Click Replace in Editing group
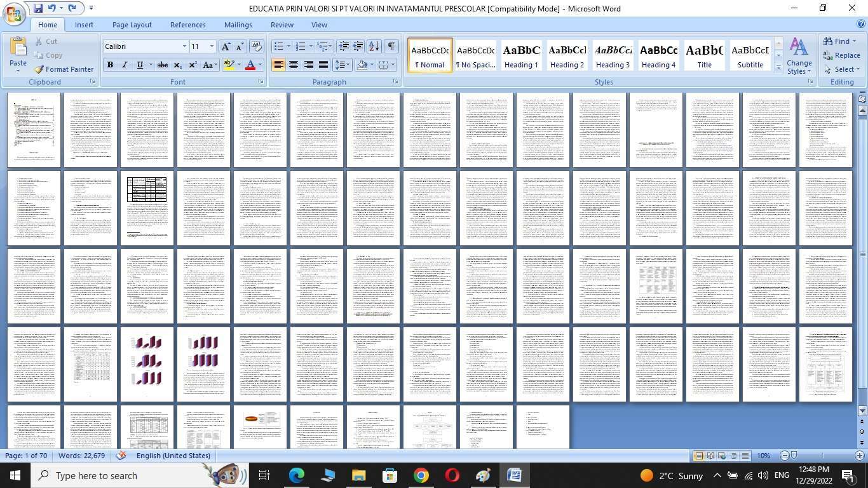 [x=841, y=55]
